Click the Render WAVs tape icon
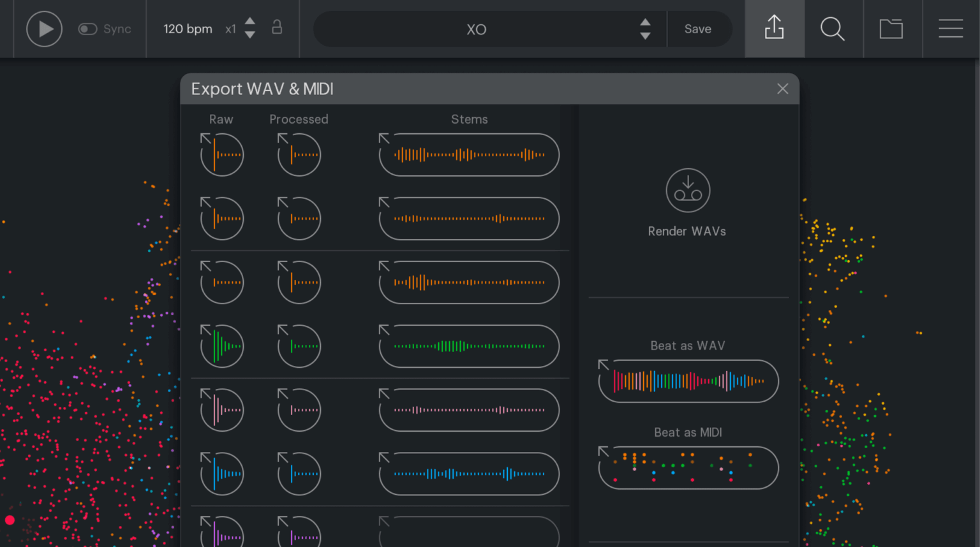980x547 pixels. pos(688,190)
